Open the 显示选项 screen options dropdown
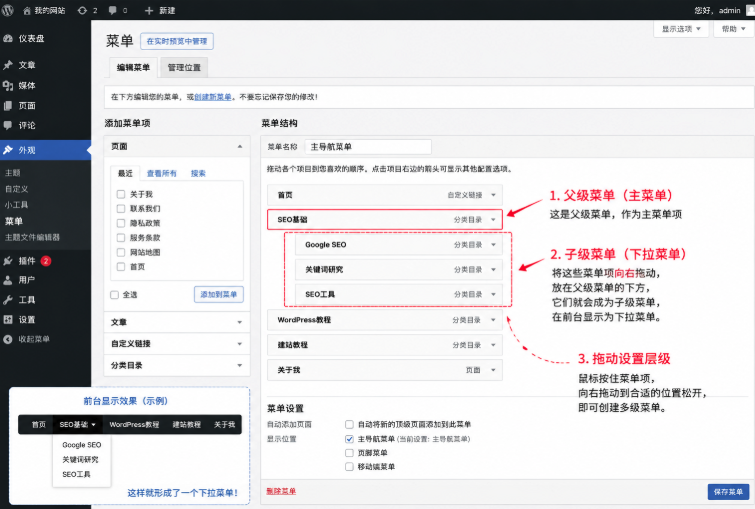This screenshot has width=755, height=509. pos(681,29)
